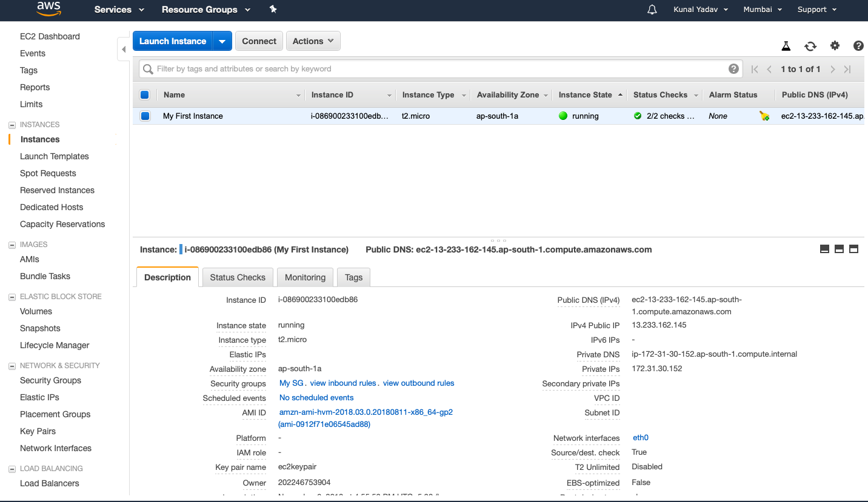This screenshot has width=868, height=502.
Task: Open the Actions dropdown
Action: coord(313,41)
